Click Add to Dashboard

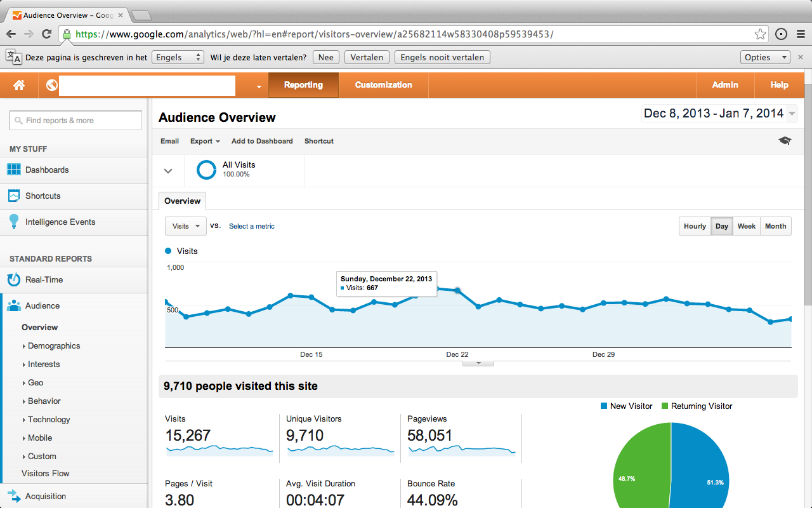click(262, 141)
